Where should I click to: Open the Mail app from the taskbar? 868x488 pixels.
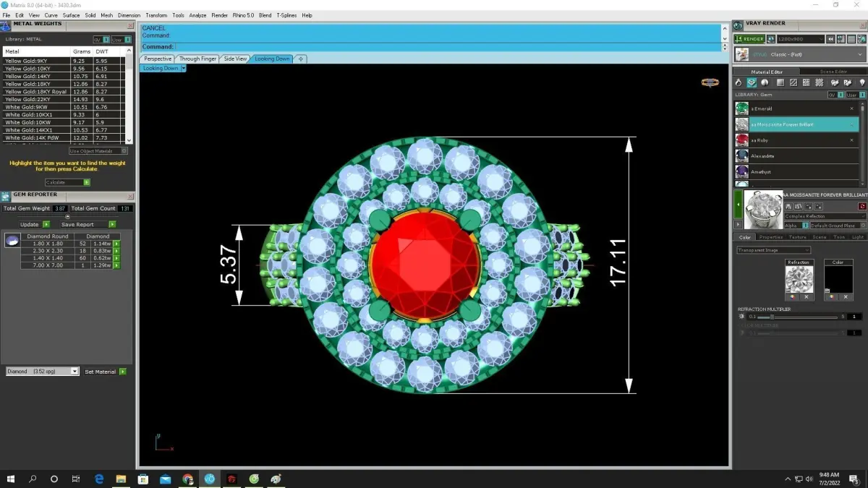165,479
